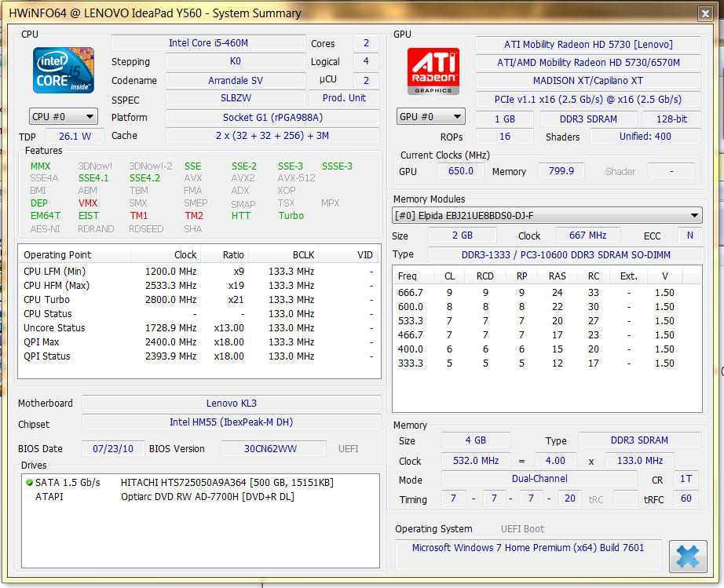724x588 pixels.
Task: Select the Clock column header in CPU table
Action: pos(166,255)
